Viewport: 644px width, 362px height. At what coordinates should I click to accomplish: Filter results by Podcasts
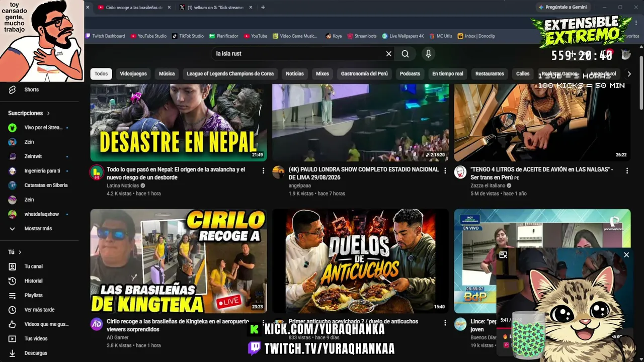[x=410, y=74]
